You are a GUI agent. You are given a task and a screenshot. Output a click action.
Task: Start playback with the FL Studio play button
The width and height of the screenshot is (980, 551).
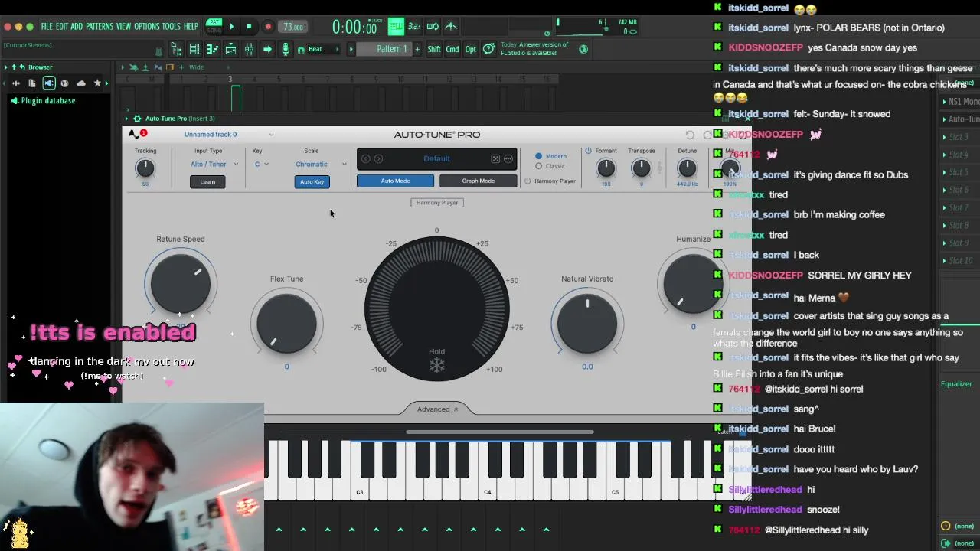(x=231, y=27)
